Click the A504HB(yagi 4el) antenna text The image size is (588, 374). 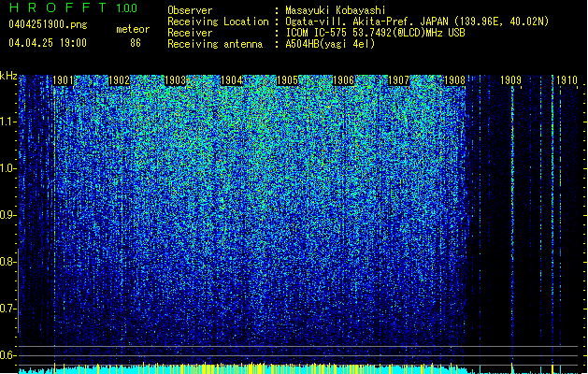330,44
